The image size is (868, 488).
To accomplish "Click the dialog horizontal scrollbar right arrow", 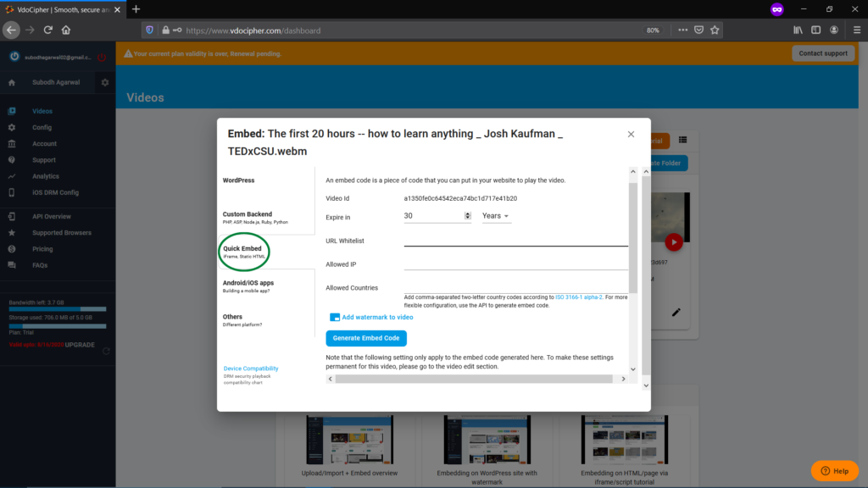I will [x=623, y=379].
